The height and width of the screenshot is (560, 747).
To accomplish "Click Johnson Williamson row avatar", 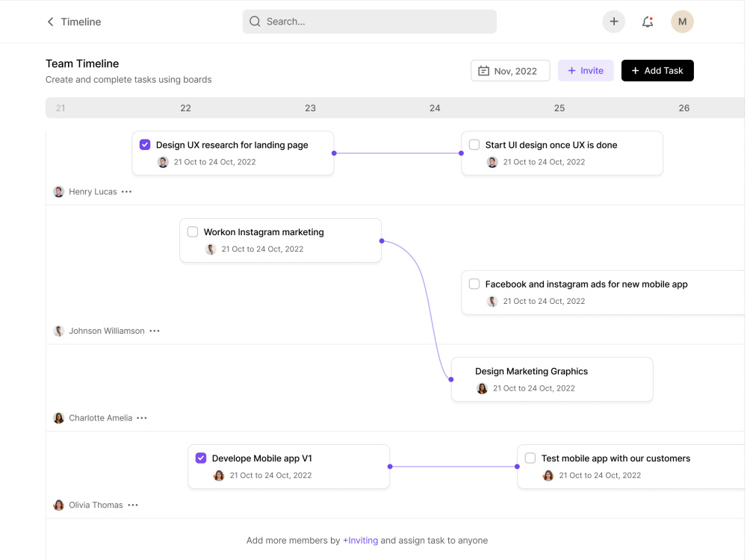I will [x=58, y=331].
